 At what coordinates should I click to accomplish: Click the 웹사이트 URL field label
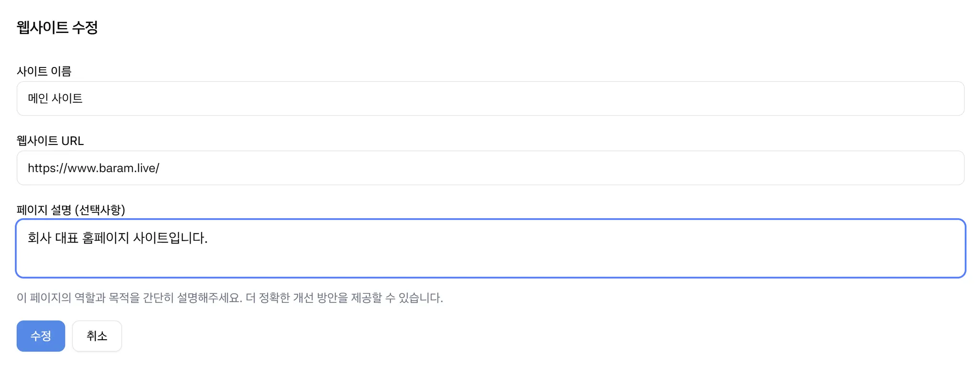point(50,141)
